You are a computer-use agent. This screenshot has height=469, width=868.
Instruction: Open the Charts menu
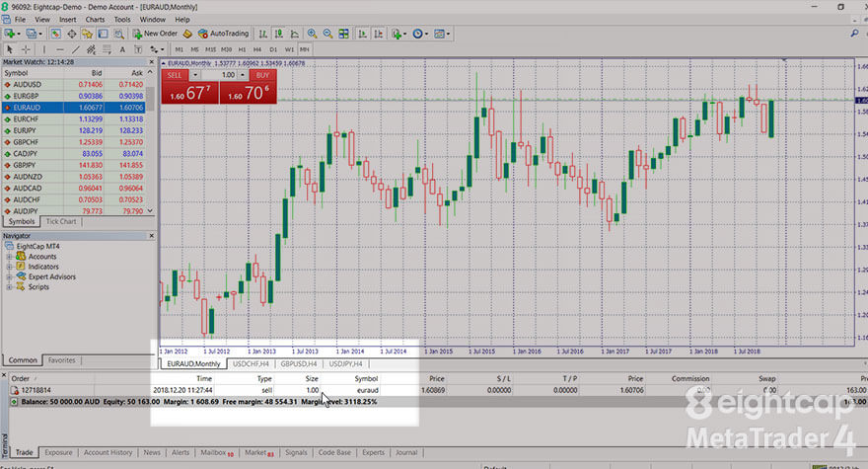pos(96,20)
